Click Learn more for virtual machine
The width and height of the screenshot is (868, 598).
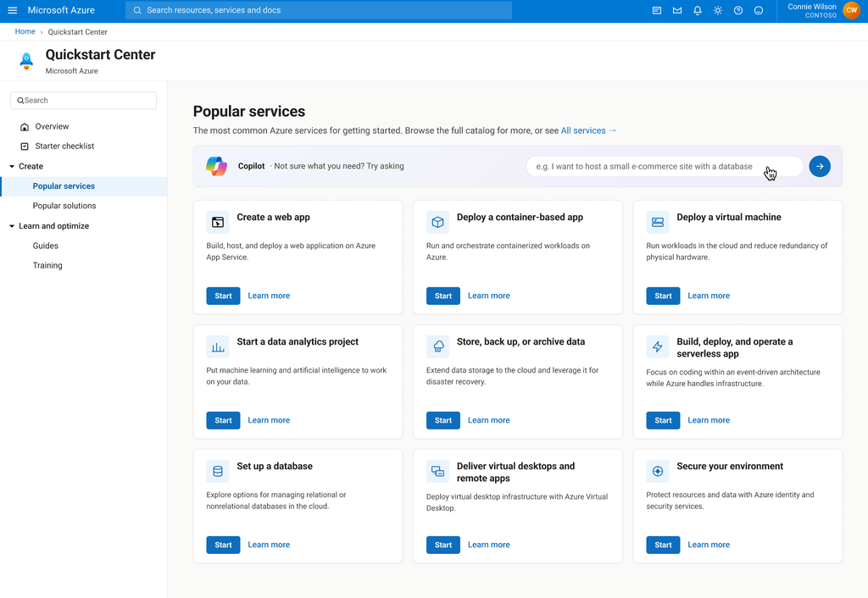(709, 296)
